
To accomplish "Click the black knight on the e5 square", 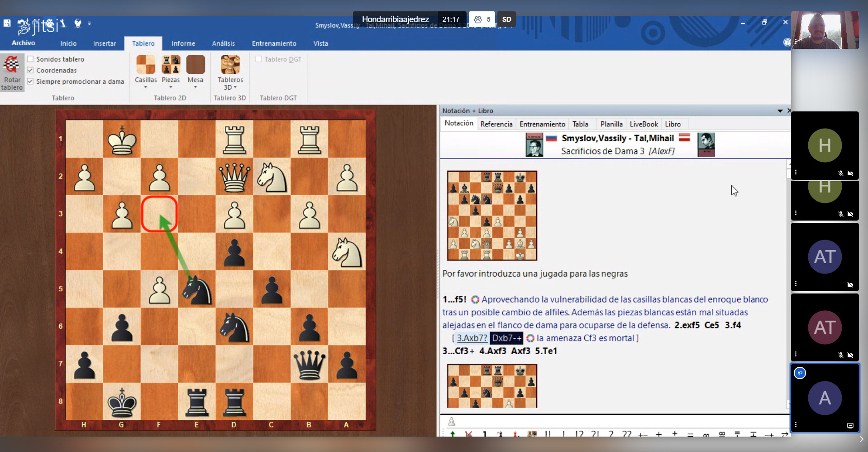I will tap(197, 289).
